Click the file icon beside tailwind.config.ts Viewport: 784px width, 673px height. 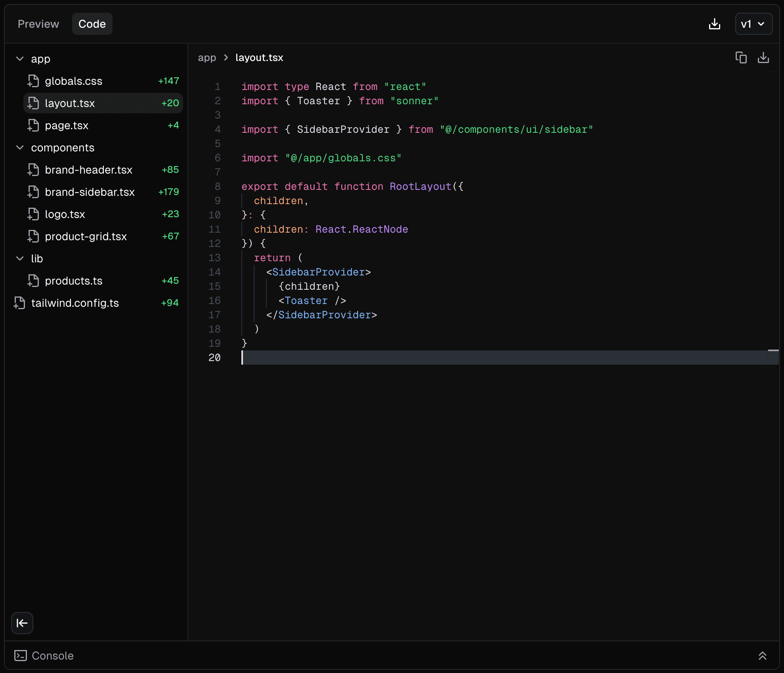pyautogui.click(x=19, y=303)
